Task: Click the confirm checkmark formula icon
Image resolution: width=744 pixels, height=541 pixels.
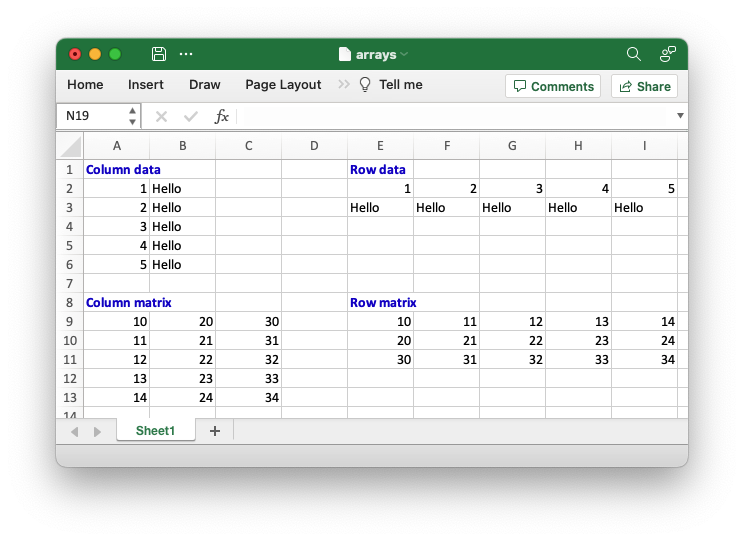Action: (x=191, y=116)
